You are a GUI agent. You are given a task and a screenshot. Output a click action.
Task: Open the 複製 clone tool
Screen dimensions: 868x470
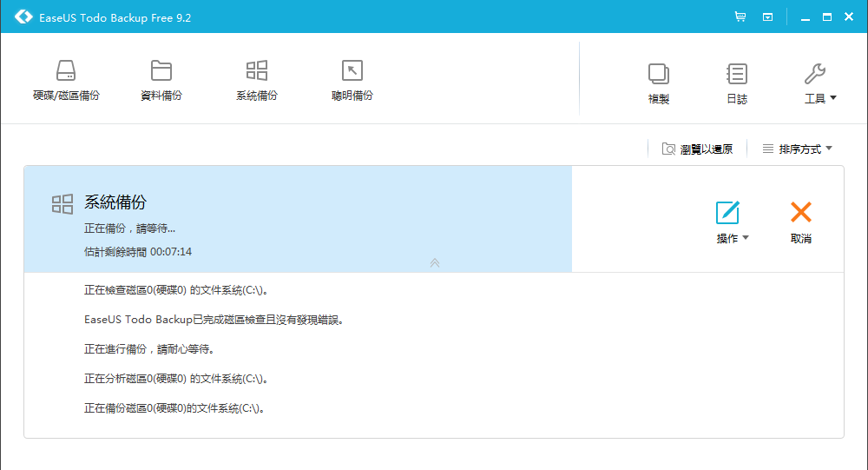tap(659, 83)
